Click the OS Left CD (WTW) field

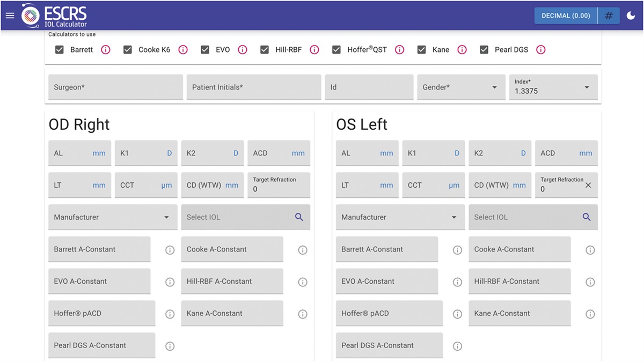[x=500, y=185]
